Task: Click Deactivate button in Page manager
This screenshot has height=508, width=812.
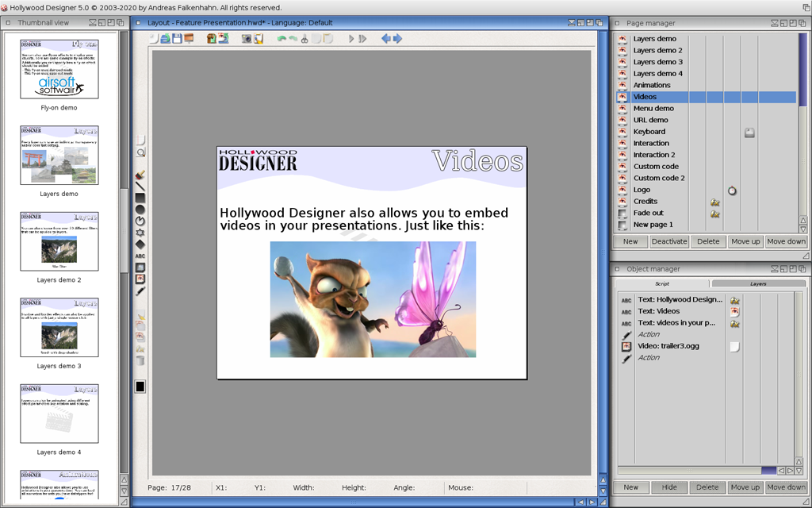Action: pos(669,241)
